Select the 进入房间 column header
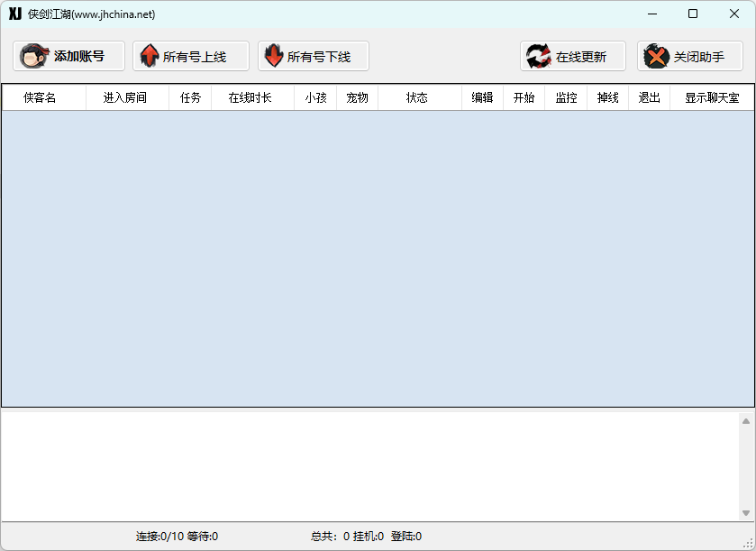 [127, 98]
